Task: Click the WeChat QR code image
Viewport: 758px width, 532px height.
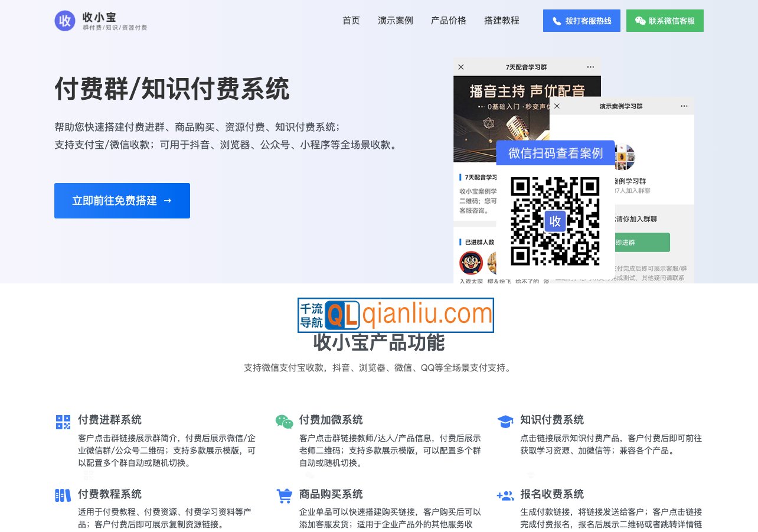Action: pyautogui.click(x=554, y=221)
